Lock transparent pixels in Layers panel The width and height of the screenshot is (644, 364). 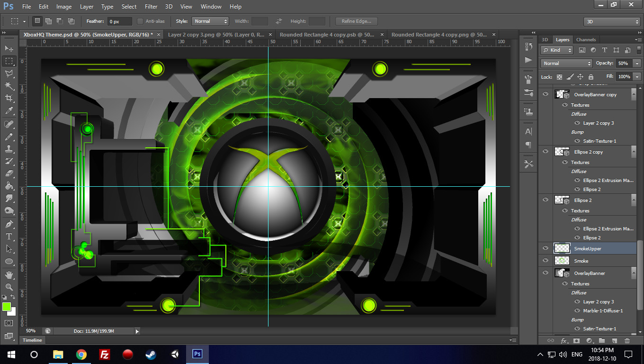tap(559, 77)
